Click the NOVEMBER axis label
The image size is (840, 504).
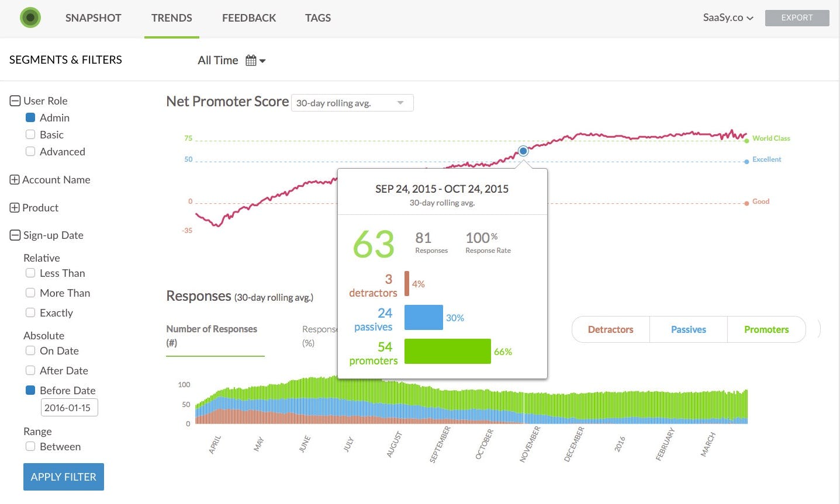530,444
